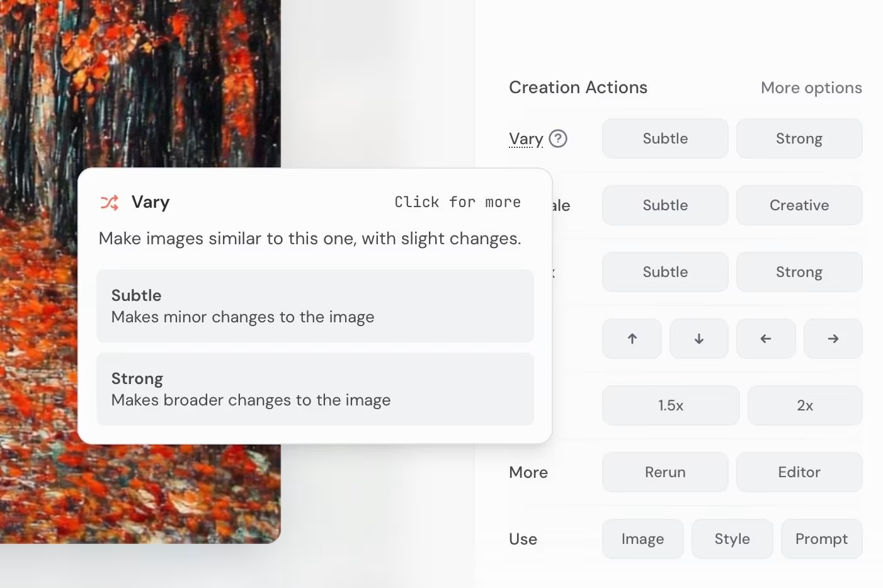
Task: Select Strong next to Vary
Action: coord(799,139)
